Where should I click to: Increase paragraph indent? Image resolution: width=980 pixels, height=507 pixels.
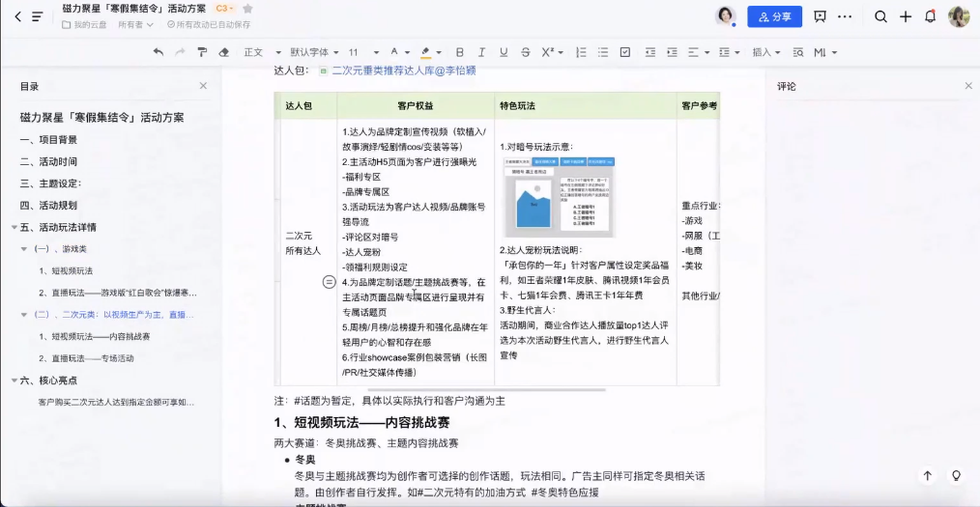coord(673,52)
